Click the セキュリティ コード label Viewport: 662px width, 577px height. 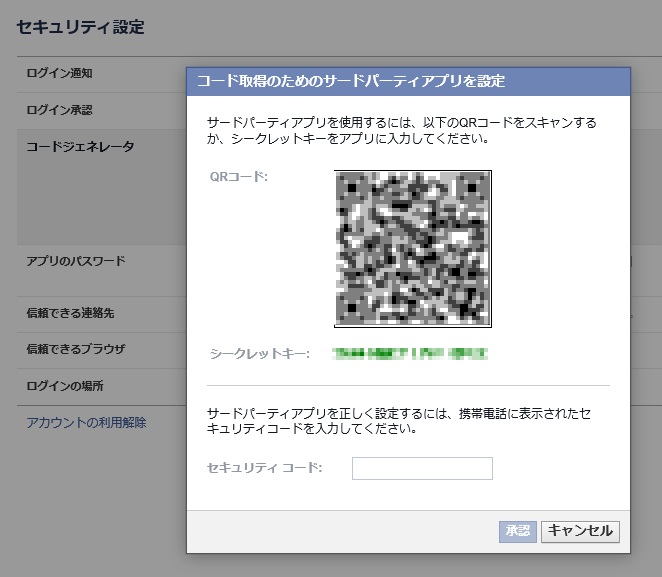(265, 468)
